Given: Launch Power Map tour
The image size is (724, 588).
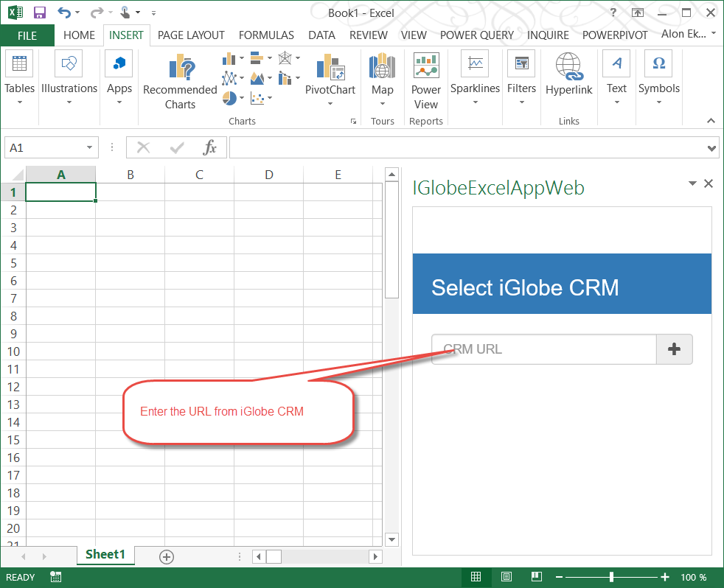Looking at the screenshot, I should click(x=383, y=80).
